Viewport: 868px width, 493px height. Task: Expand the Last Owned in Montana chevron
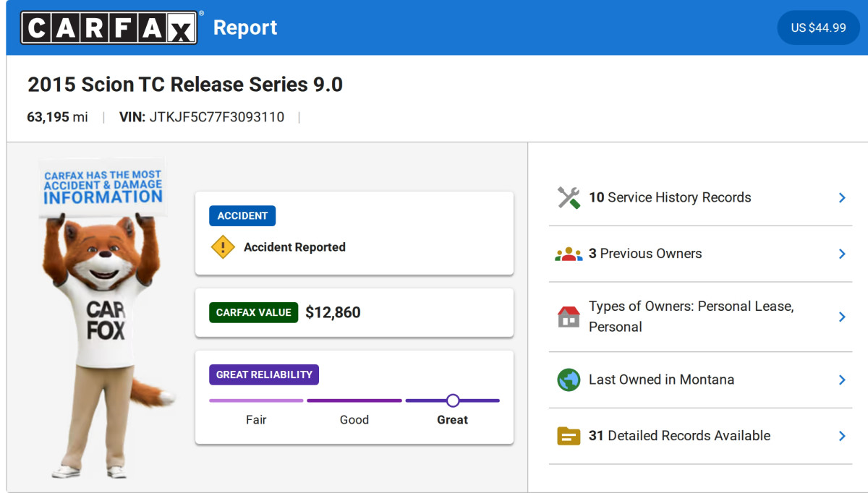click(x=842, y=380)
